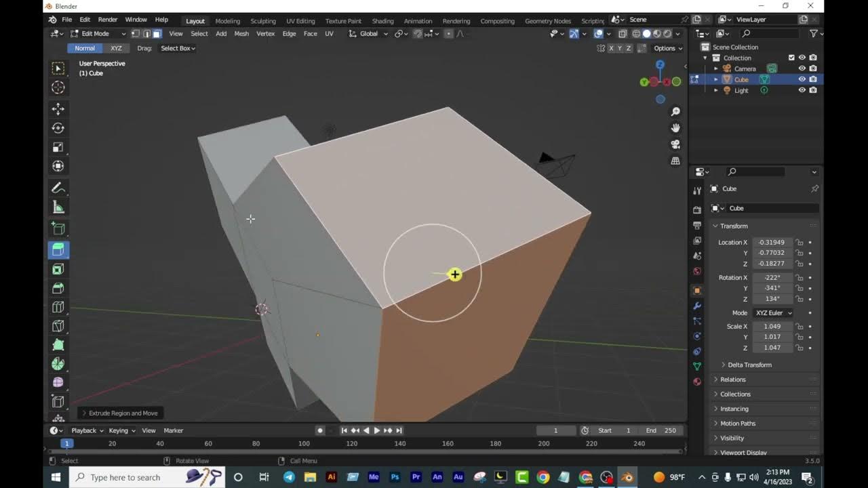Click the timeline frame 1 marker

point(66,443)
